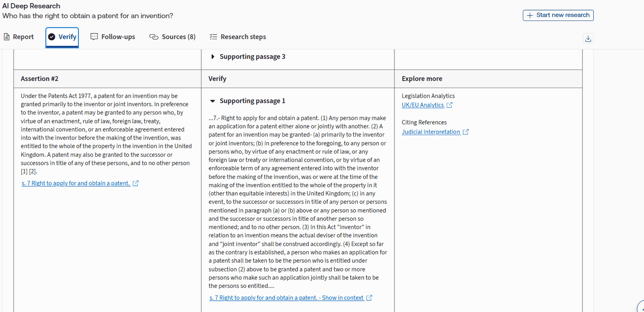Click the Report document icon

(6, 37)
